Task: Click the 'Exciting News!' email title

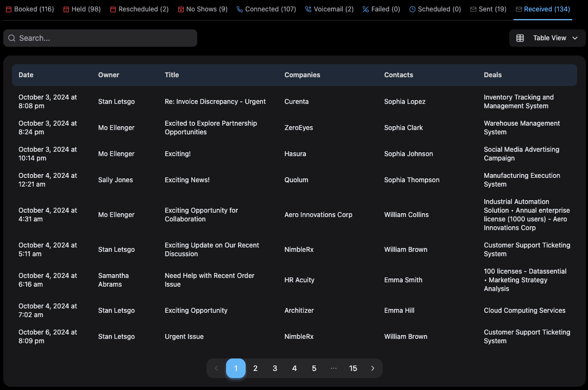Action: click(187, 180)
